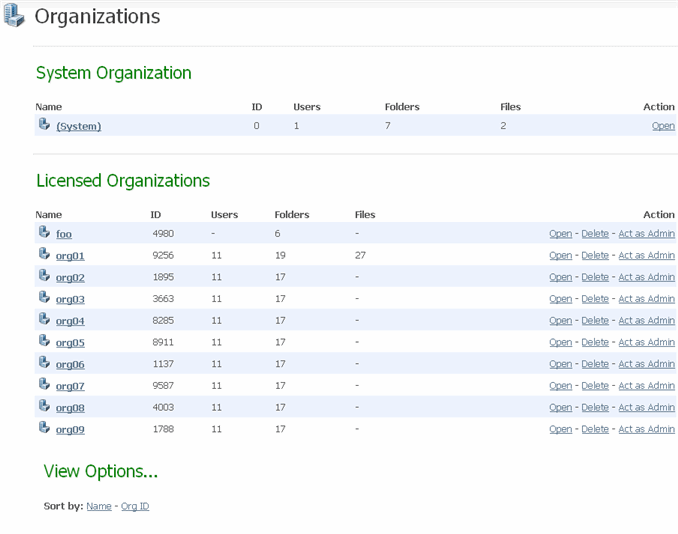The height and width of the screenshot is (534, 678).
Task: Click the icon beside org03
Action: tap(44, 298)
